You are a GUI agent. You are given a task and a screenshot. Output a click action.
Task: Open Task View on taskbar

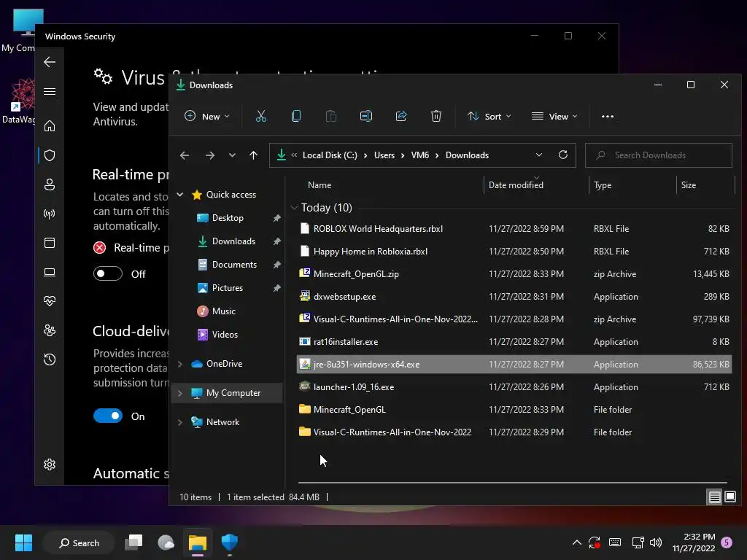point(134,542)
